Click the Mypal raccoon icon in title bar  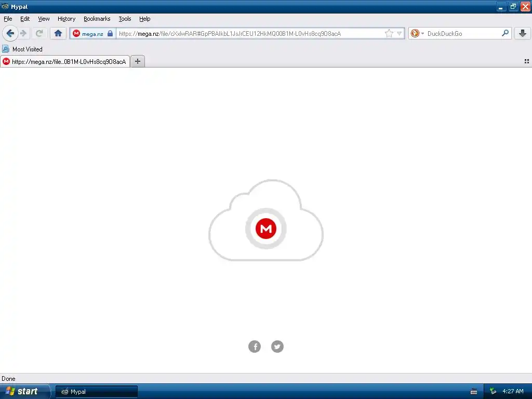click(5, 6)
